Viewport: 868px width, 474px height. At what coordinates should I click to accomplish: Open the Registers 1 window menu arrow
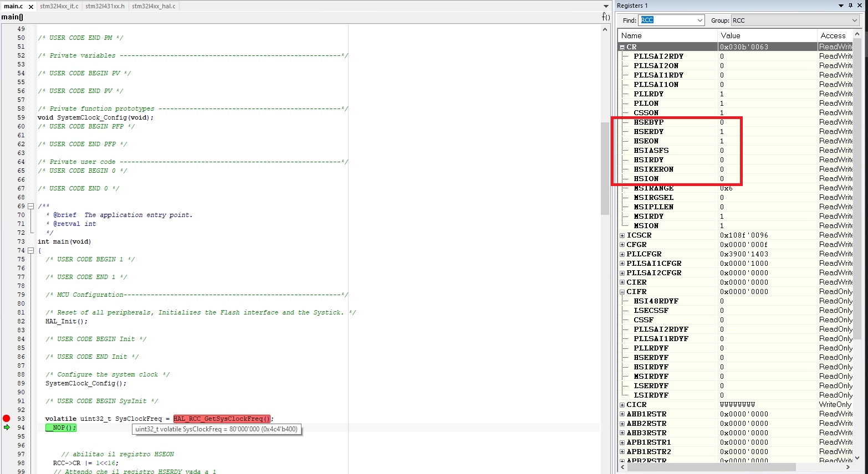point(841,6)
